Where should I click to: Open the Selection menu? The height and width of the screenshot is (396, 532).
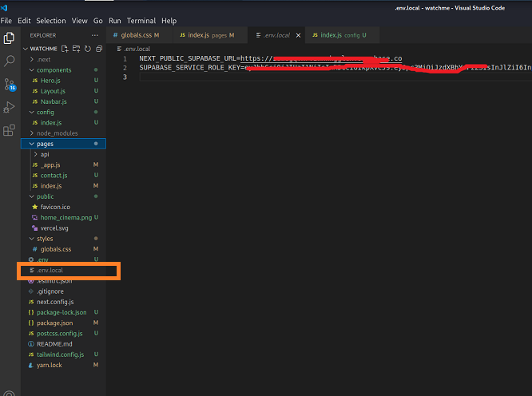[x=51, y=21]
